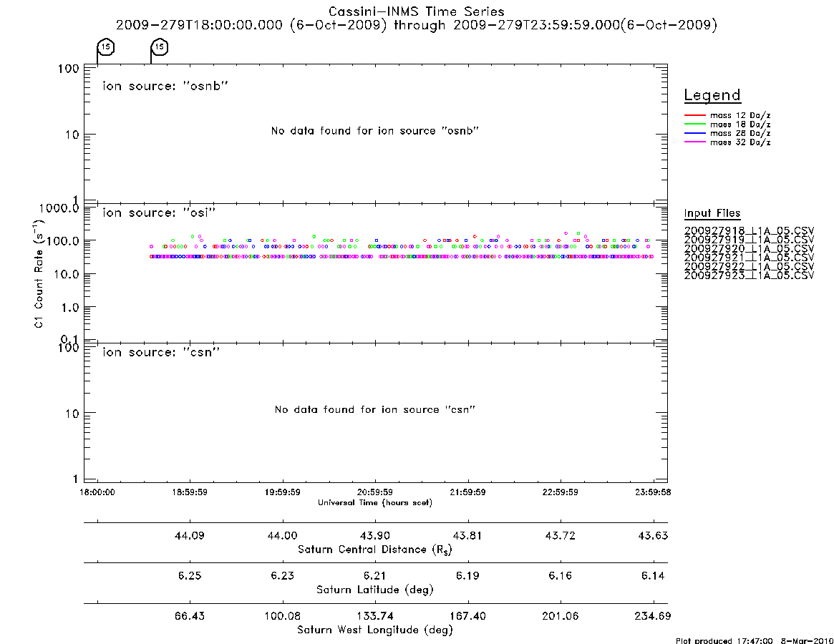This screenshot has height=644, width=834.
Task: Click the 'Input Files' heading
Action: click(712, 213)
